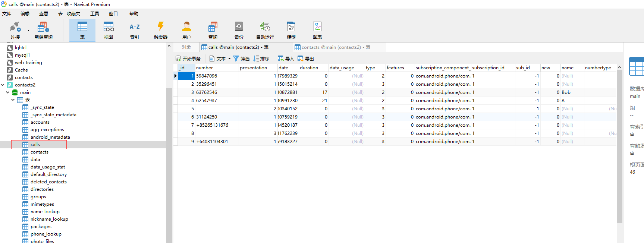This screenshot has width=644, height=243.
Task: Open the 用户 users toolbar button
Action: (x=187, y=30)
